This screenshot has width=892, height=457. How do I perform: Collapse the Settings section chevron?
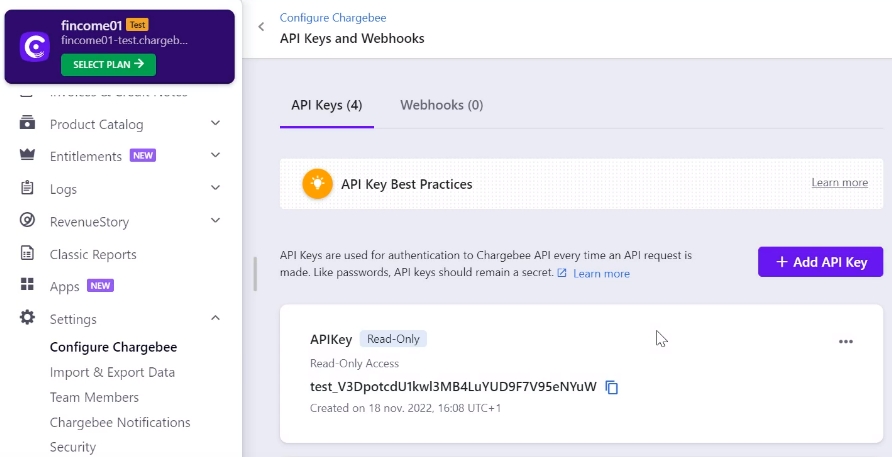tap(216, 318)
